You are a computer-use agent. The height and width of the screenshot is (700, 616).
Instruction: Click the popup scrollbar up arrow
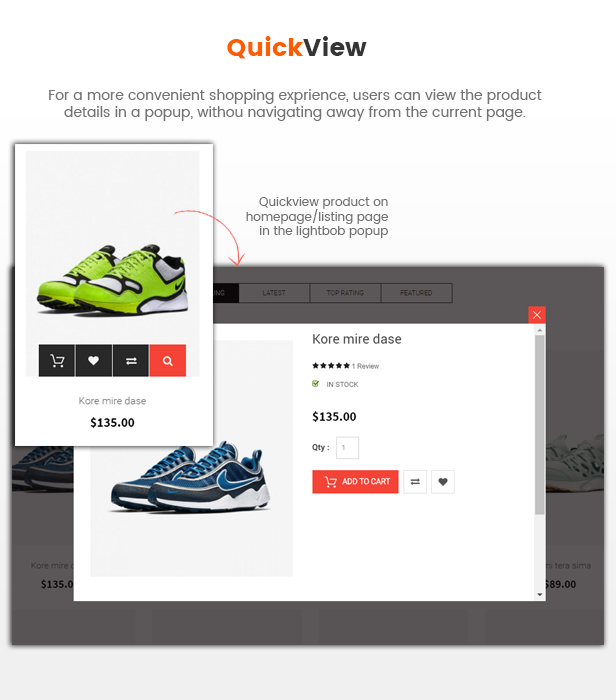(540, 330)
